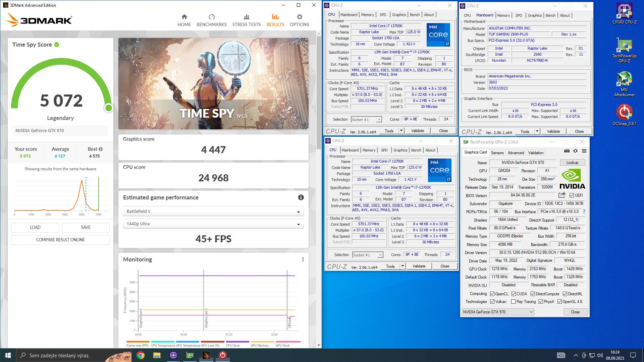Screen dimensions: 644x362
Task: Open the Estimated game performance info icon
Action: point(301,197)
